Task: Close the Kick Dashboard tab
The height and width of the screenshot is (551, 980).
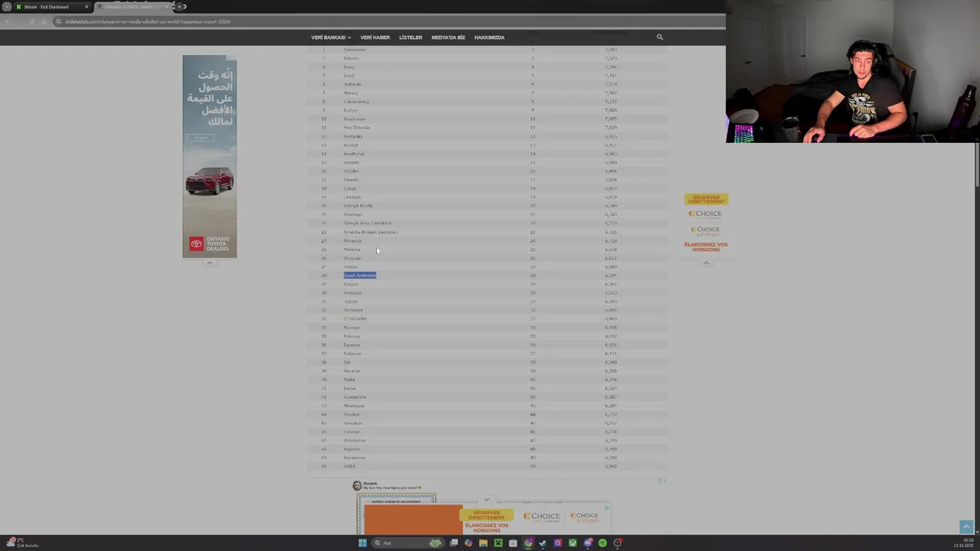Action: tap(87, 7)
